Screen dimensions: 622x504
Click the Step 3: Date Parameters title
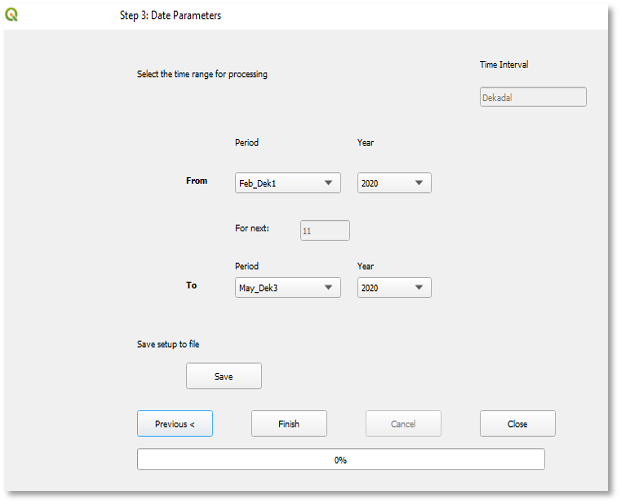coord(171,16)
